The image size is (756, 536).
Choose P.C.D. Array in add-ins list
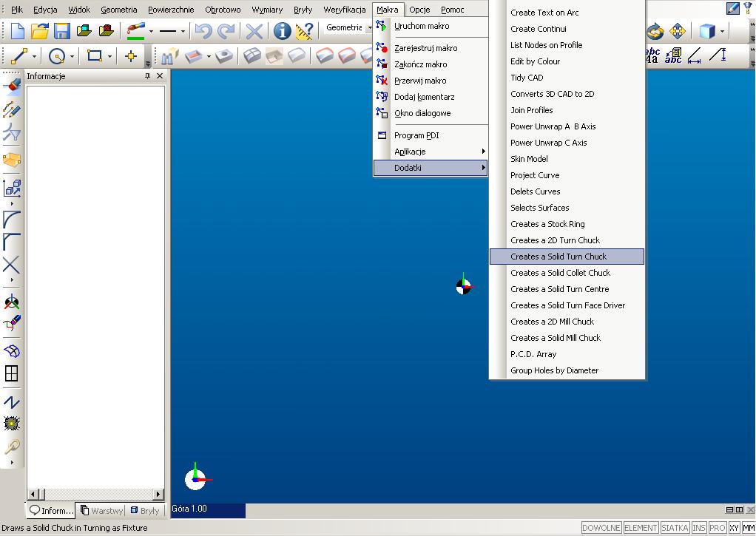(567, 354)
